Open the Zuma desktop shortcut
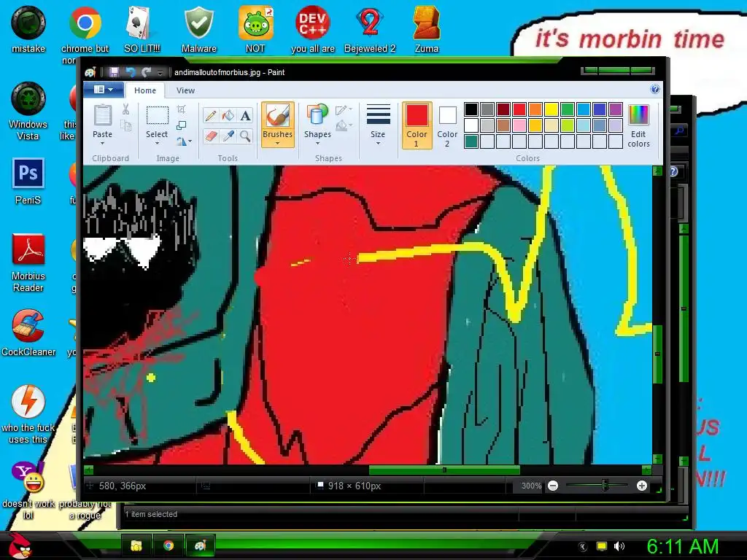Image resolution: width=747 pixels, height=560 pixels. [426, 28]
